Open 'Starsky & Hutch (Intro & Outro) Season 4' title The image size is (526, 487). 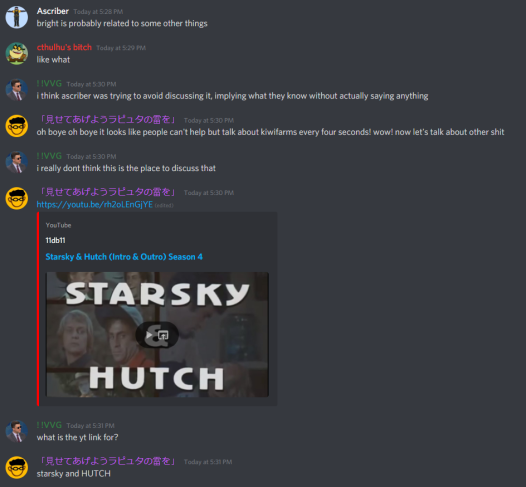click(124, 257)
